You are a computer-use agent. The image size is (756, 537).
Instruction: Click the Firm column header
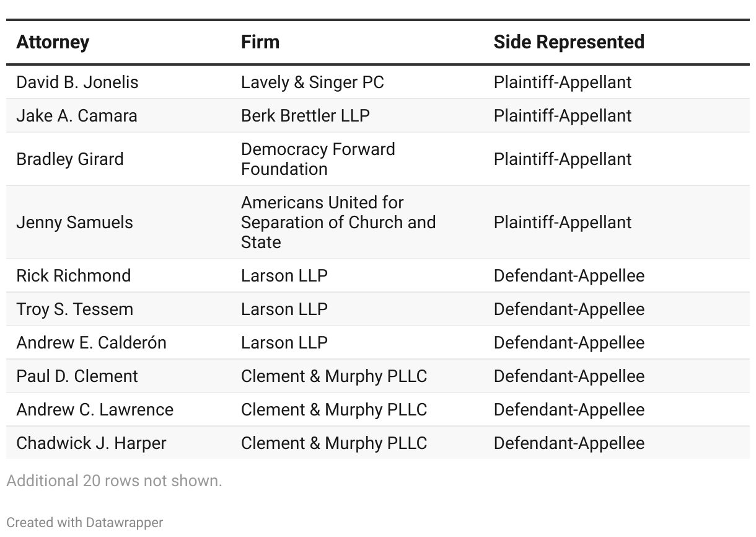[x=260, y=42]
